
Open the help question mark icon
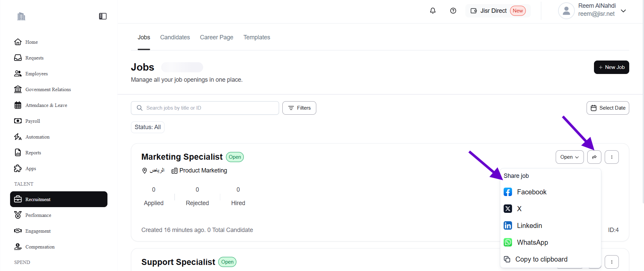pyautogui.click(x=453, y=11)
